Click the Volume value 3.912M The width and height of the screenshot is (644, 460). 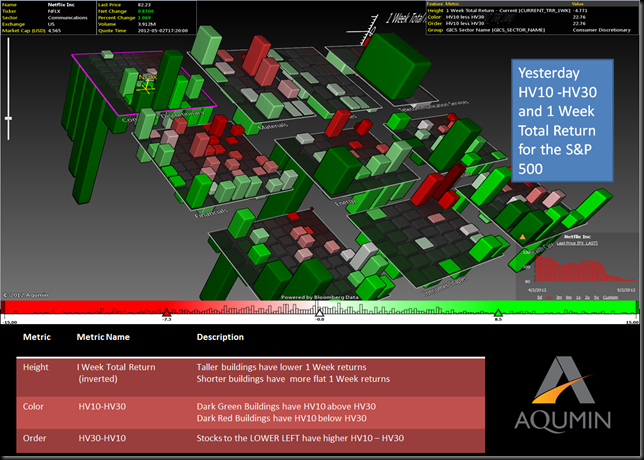(146, 24)
